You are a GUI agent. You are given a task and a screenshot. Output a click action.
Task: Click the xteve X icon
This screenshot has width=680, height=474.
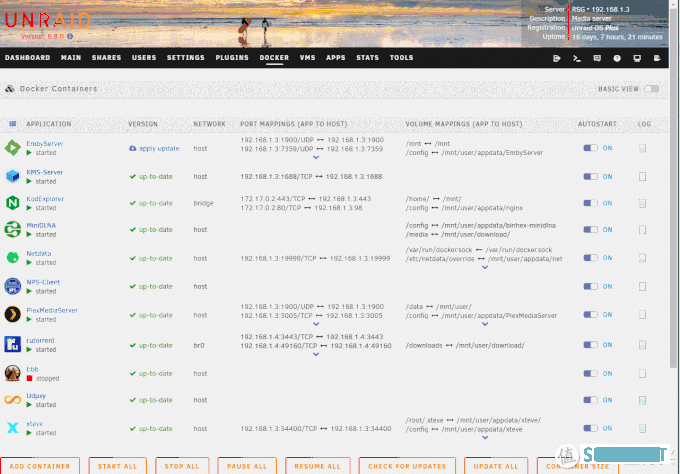point(13,428)
